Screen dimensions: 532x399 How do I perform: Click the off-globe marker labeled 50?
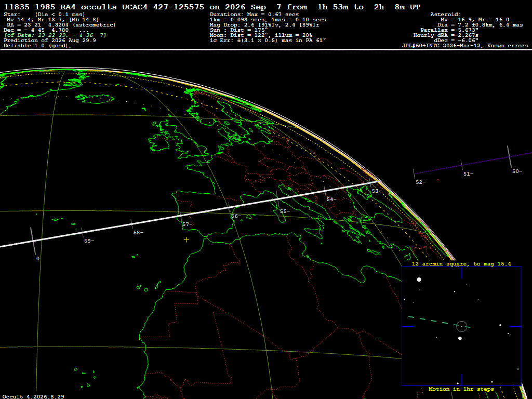(x=517, y=171)
